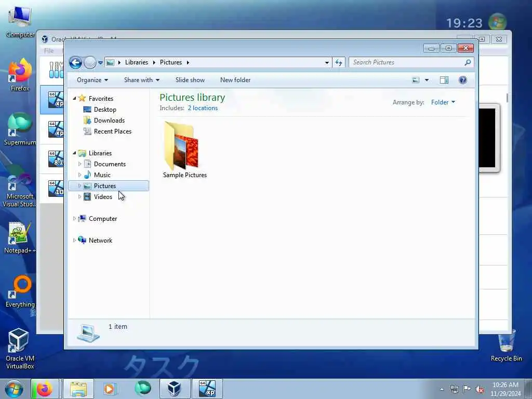Open Recent Places in Favorites

(x=113, y=131)
